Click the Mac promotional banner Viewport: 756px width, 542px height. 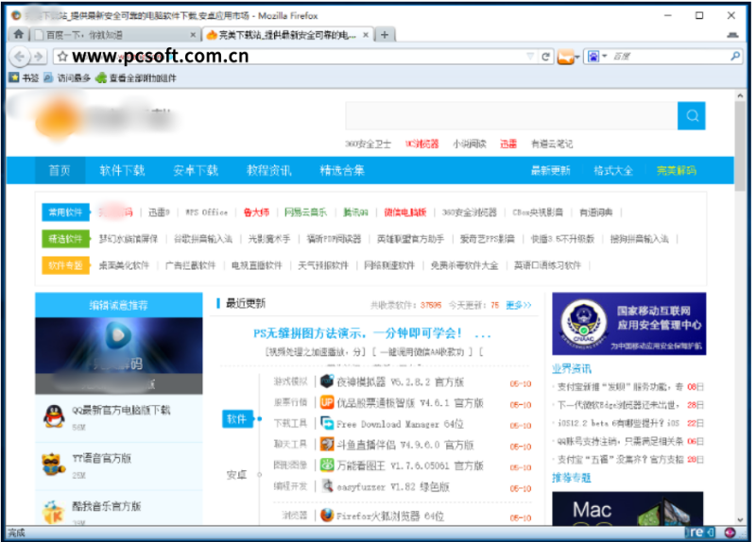[627, 509]
